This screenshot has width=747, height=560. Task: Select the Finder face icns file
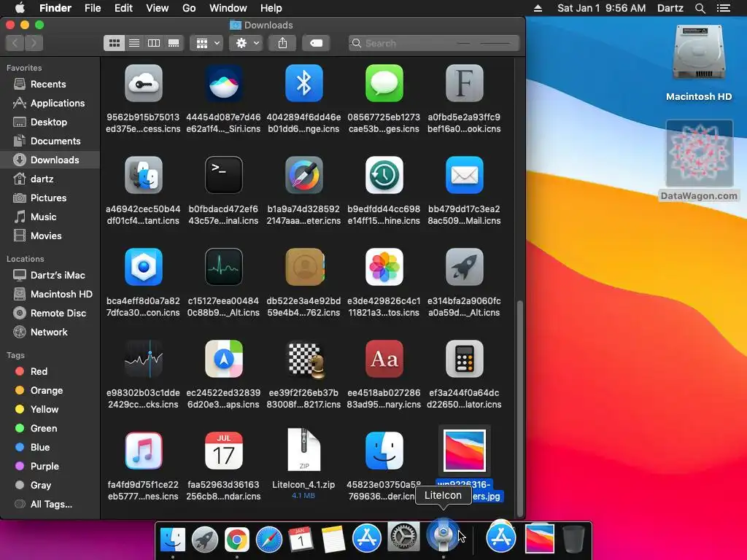tap(384, 451)
